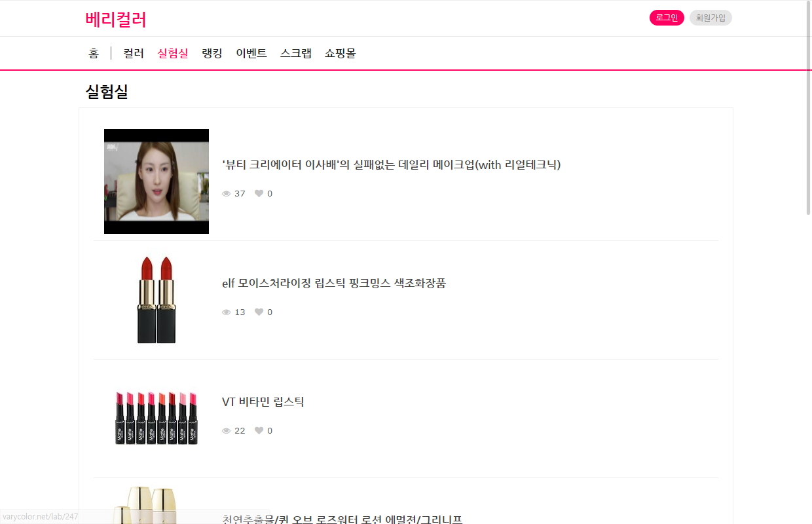
Task: Navigate to the 이벤트 menu
Action: (251, 54)
